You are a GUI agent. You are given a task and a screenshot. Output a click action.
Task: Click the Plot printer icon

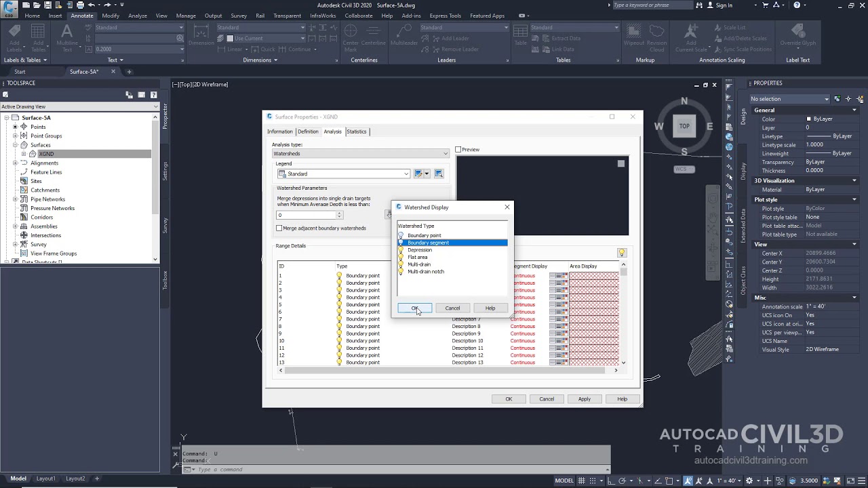tap(80, 5)
